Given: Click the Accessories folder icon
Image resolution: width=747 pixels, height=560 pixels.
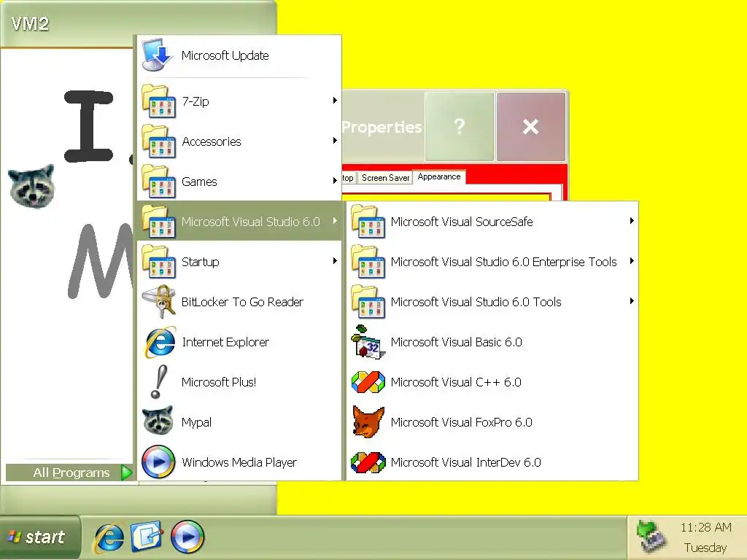Looking at the screenshot, I should pos(158,141).
